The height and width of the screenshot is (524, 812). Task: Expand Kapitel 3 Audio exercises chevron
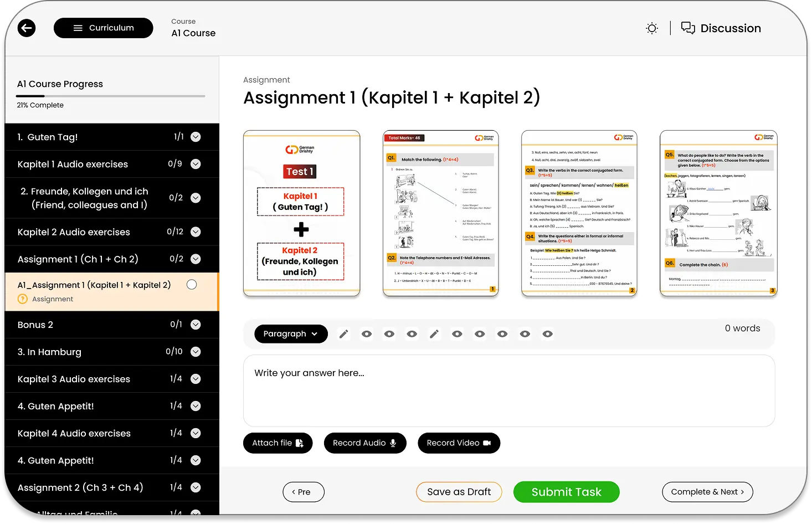tap(196, 379)
